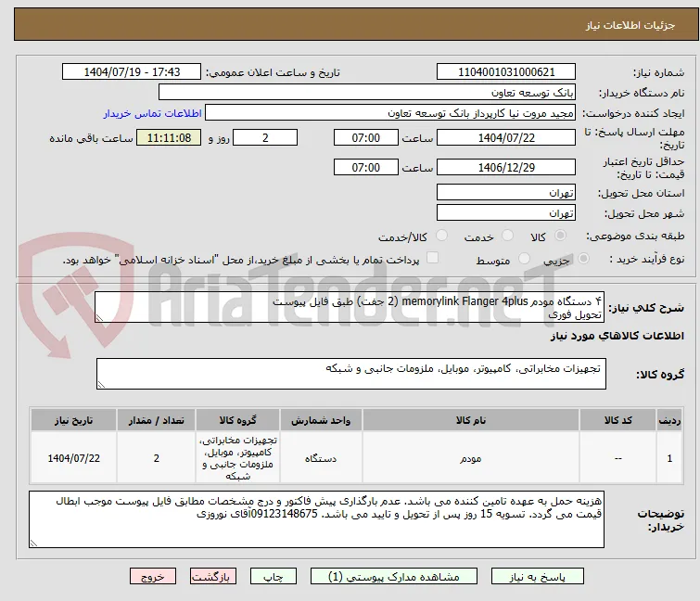Click the response deadline date 1404/07/22 field

(x=506, y=137)
